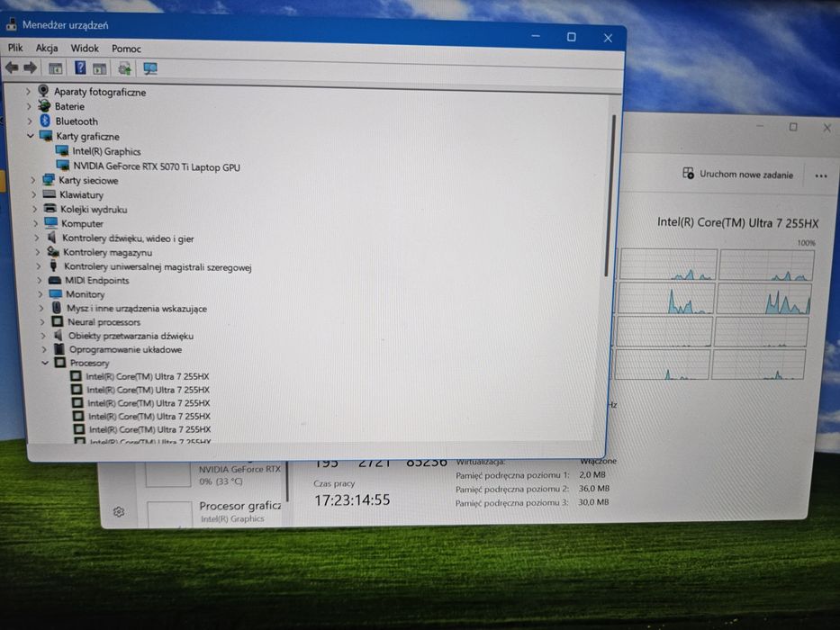The height and width of the screenshot is (630, 840).
Task: Select first Intel(R) Core(TM) Ultra 7 255HX entry
Action: [148, 376]
